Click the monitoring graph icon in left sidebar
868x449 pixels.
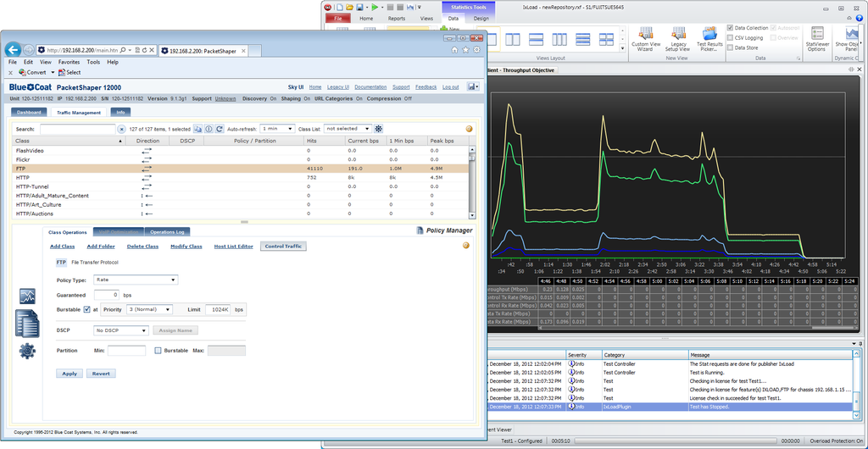27,297
